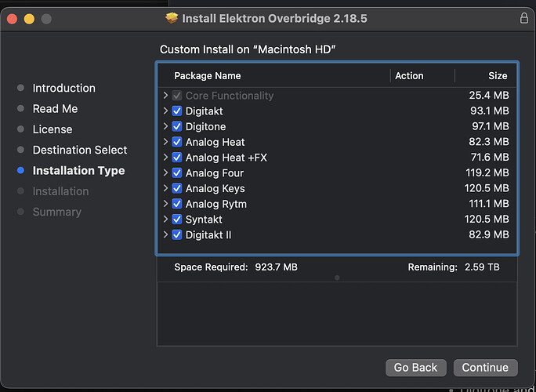Viewport: 536px width, 392px height.
Task: Expand the Syntakt row chevron
Action: 165,219
